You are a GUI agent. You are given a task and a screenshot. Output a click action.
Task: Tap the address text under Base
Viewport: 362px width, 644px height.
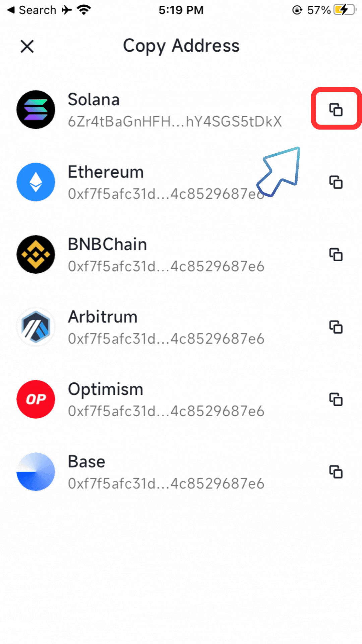[166, 484]
